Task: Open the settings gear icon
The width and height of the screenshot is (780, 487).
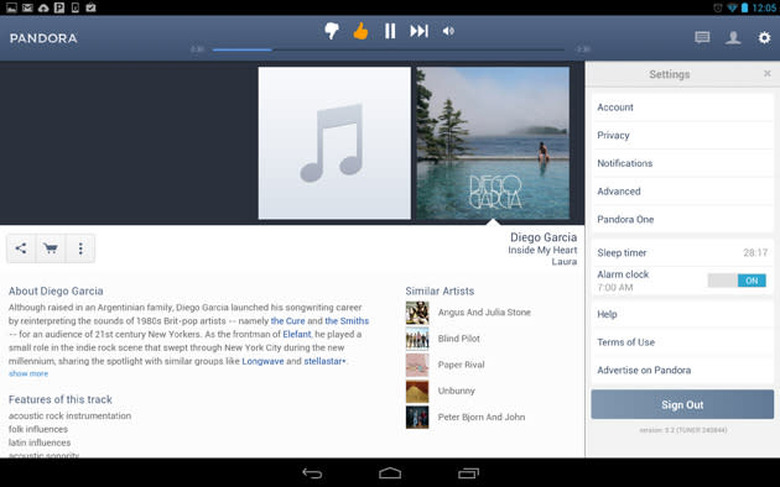Action: click(x=764, y=38)
